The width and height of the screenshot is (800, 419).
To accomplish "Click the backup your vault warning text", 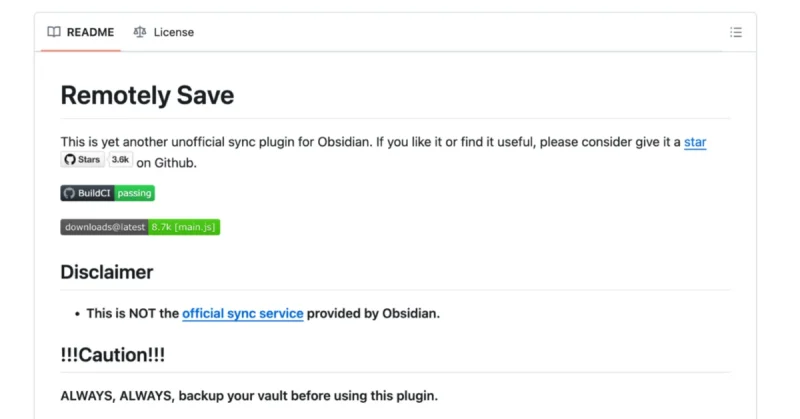I will coord(249,396).
